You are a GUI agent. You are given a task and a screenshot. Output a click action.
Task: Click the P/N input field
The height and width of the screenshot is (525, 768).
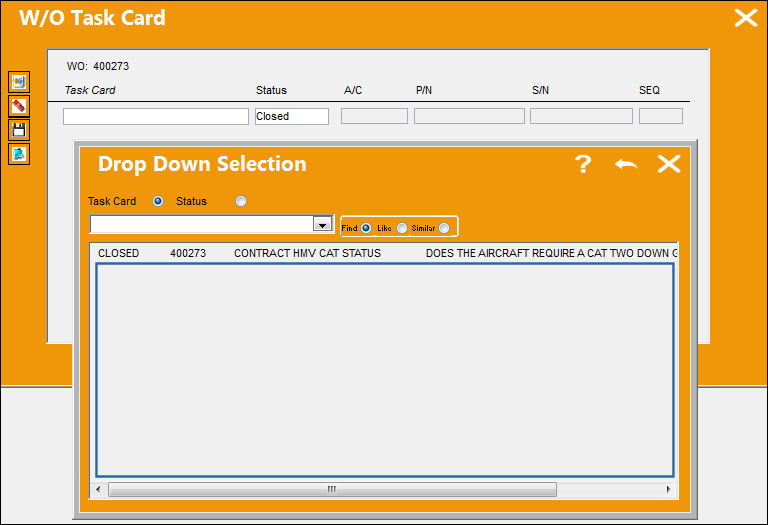pos(469,116)
